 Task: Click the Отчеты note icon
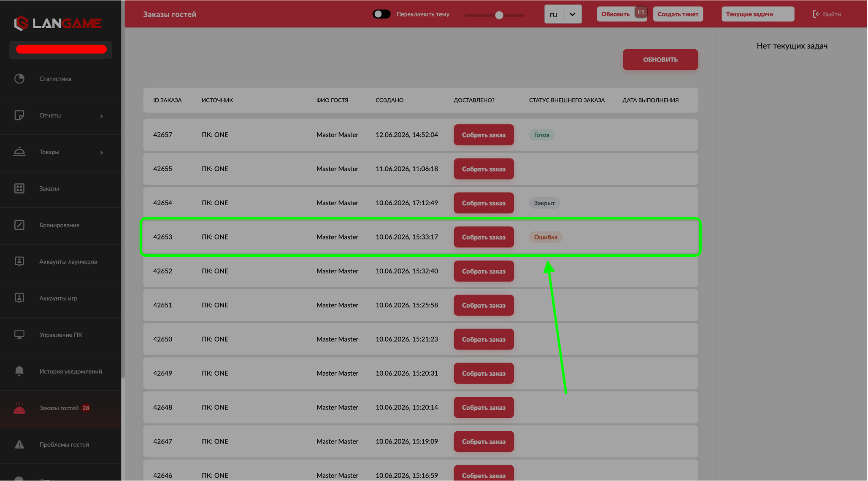(19, 116)
